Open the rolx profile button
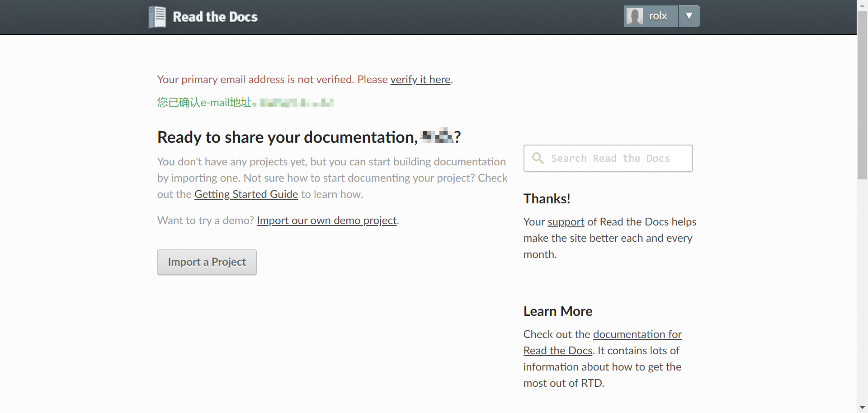Viewport: 868px width, 413px height. coord(651,16)
